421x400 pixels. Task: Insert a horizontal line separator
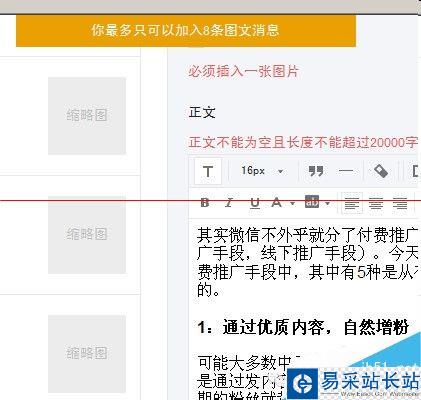346,171
